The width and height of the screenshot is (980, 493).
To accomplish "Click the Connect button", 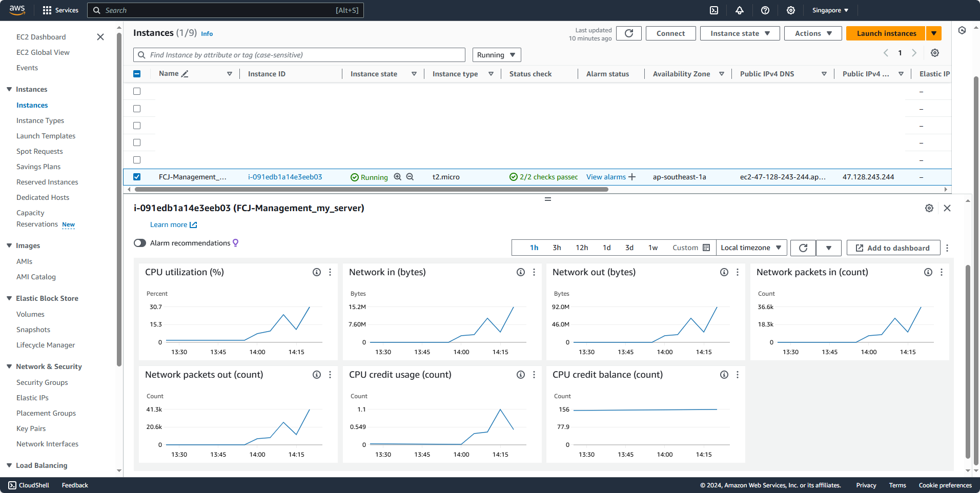I will (670, 33).
